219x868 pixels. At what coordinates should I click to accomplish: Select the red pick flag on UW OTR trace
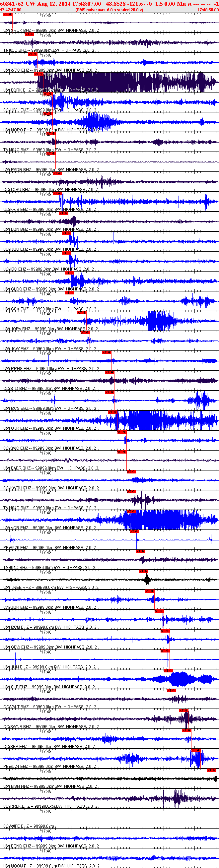coord(112,412)
